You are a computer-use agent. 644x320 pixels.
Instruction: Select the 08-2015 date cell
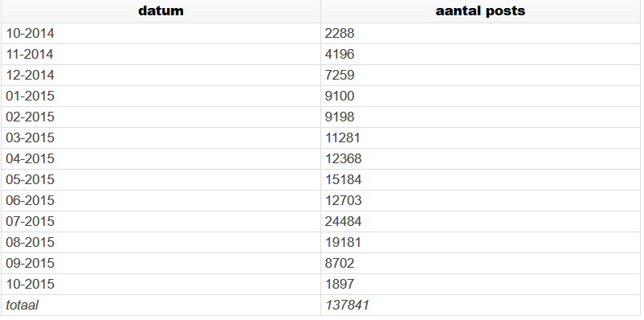tap(161, 242)
